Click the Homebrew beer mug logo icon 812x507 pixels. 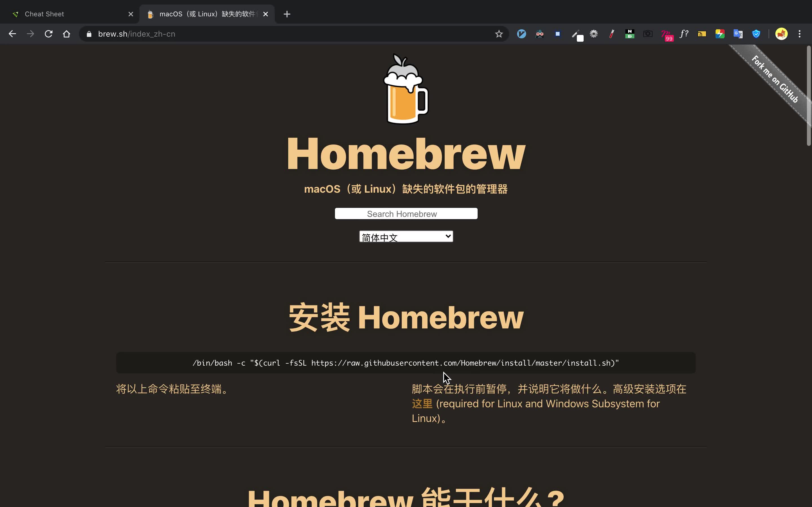[406, 89]
